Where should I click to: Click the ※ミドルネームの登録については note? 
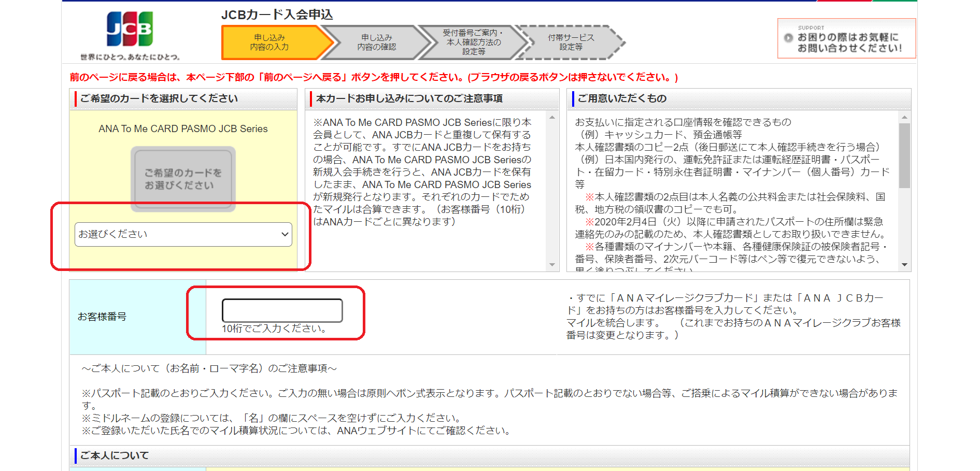pos(271,418)
